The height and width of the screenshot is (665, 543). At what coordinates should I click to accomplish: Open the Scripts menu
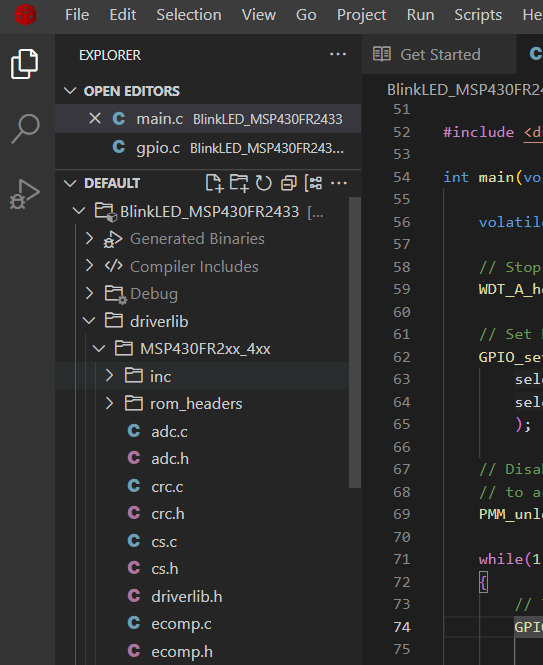(x=478, y=15)
